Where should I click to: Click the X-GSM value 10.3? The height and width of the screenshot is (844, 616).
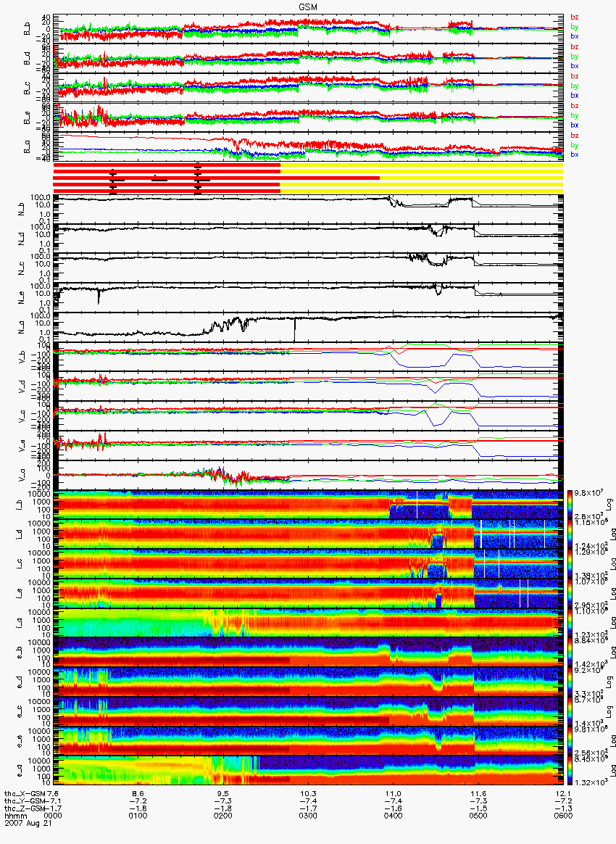pos(308,794)
